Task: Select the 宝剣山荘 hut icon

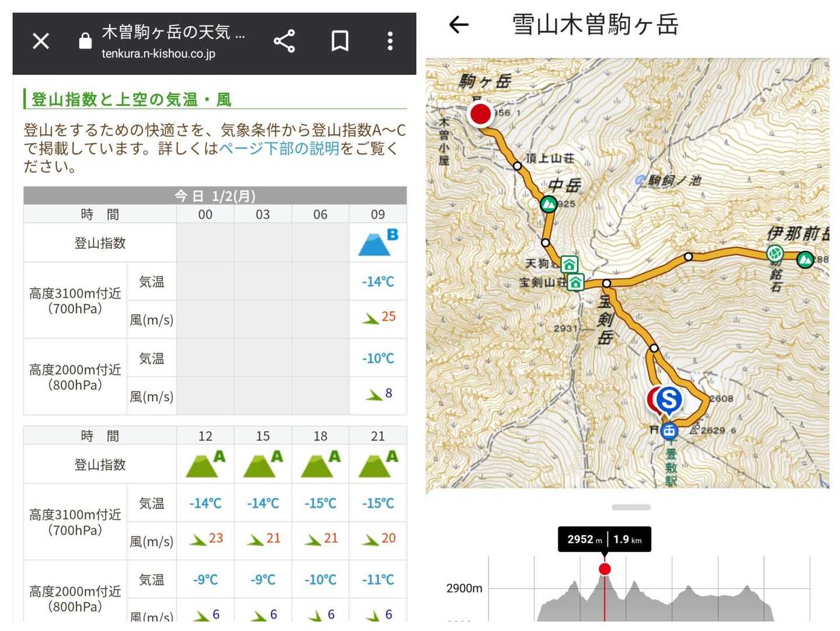Action: pos(575,283)
